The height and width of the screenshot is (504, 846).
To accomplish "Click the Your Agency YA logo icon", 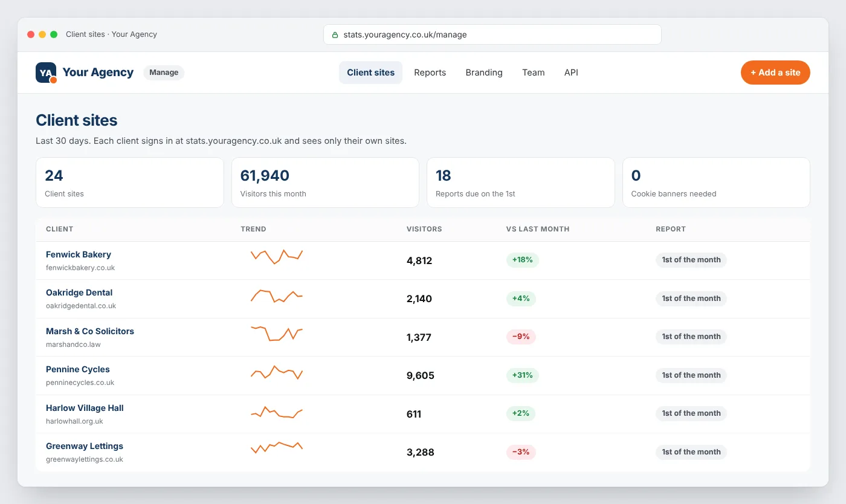I will pos(46,73).
